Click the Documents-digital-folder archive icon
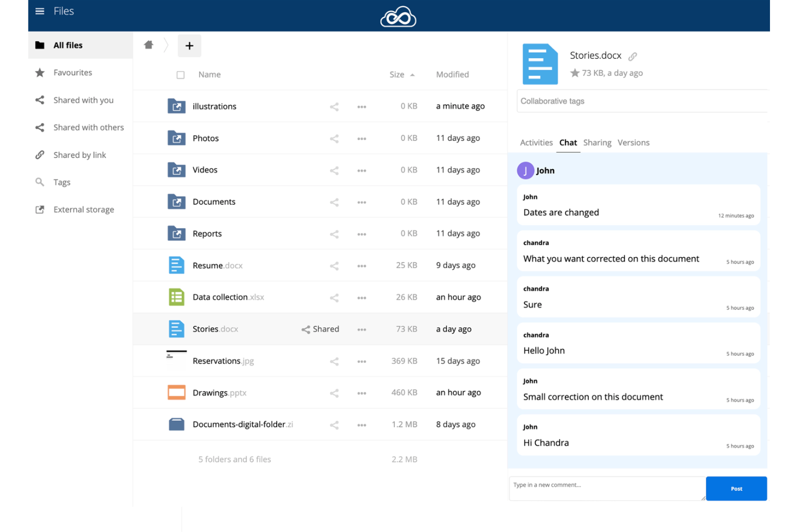The width and height of the screenshot is (798, 532). coord(176,424)
